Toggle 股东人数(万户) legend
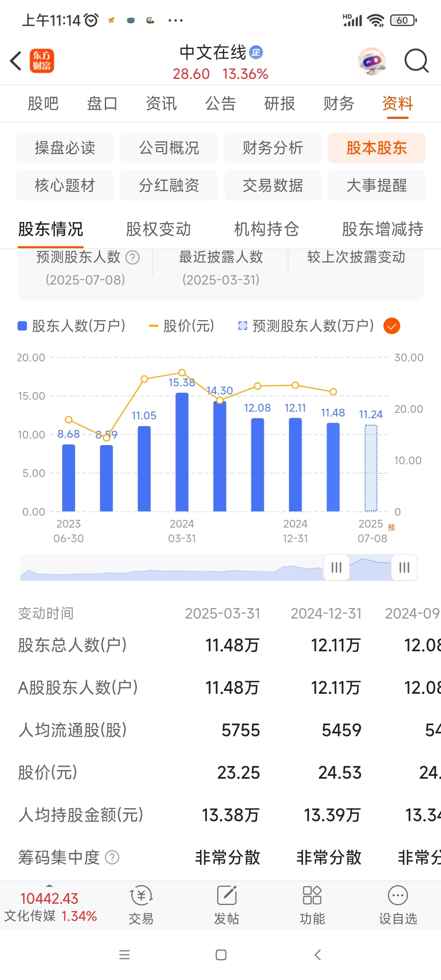The height and width of the screenshot is (980, 441). 71,326
